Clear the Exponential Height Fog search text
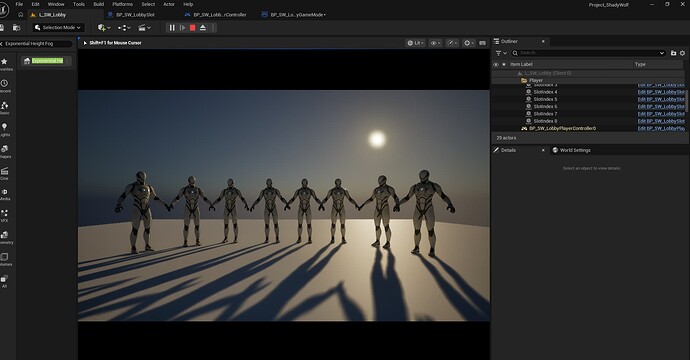This screenshot has height=360, width=690. coord(1,44)
